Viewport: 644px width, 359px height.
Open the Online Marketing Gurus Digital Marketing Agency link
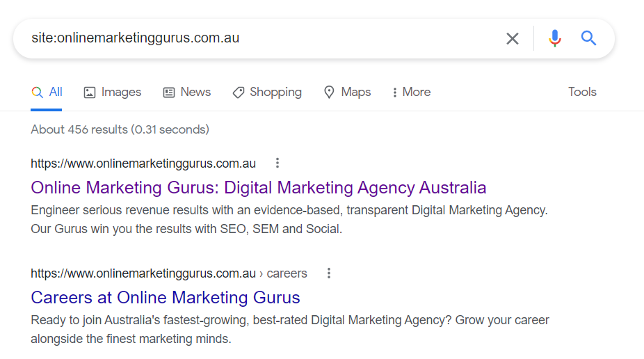(x=258, y=188)
